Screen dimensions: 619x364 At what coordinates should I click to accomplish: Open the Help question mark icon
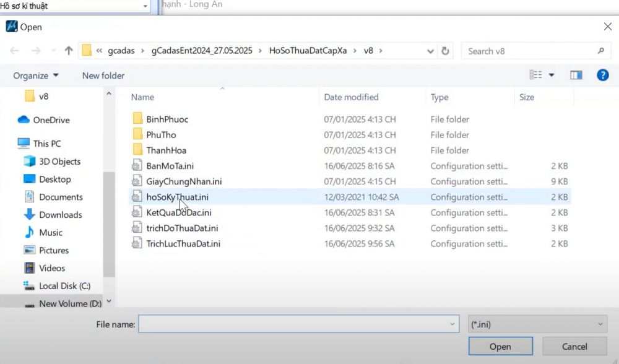(602, 75)
